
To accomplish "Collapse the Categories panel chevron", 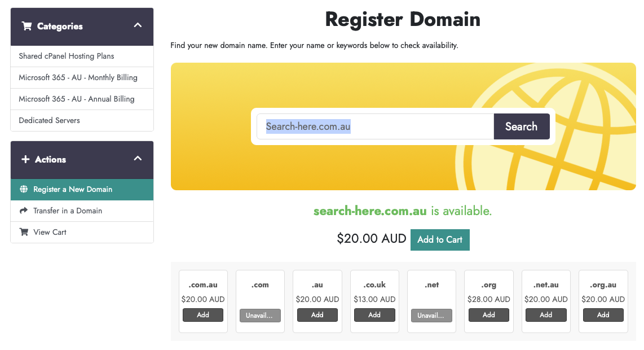I will pyautogui.click(x=138, y=25).
